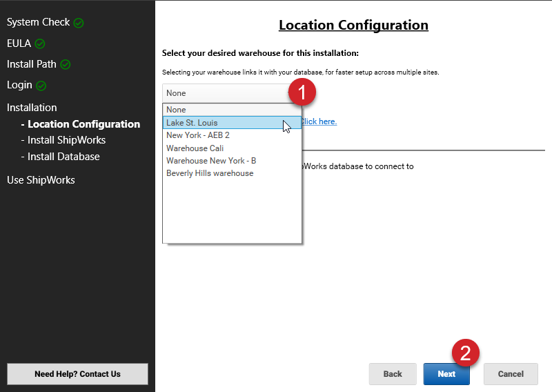Click Install ShipWorks sidebar sub-step

pos(63,140)
